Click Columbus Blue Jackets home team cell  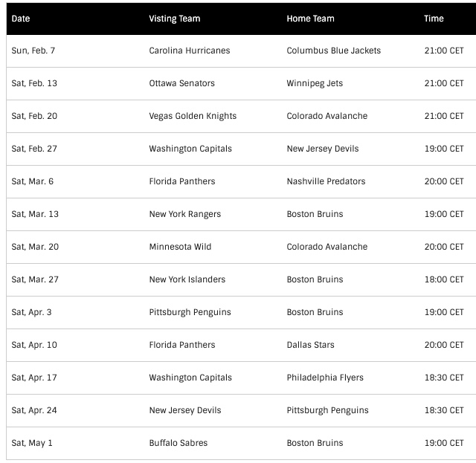coord(334,51)
